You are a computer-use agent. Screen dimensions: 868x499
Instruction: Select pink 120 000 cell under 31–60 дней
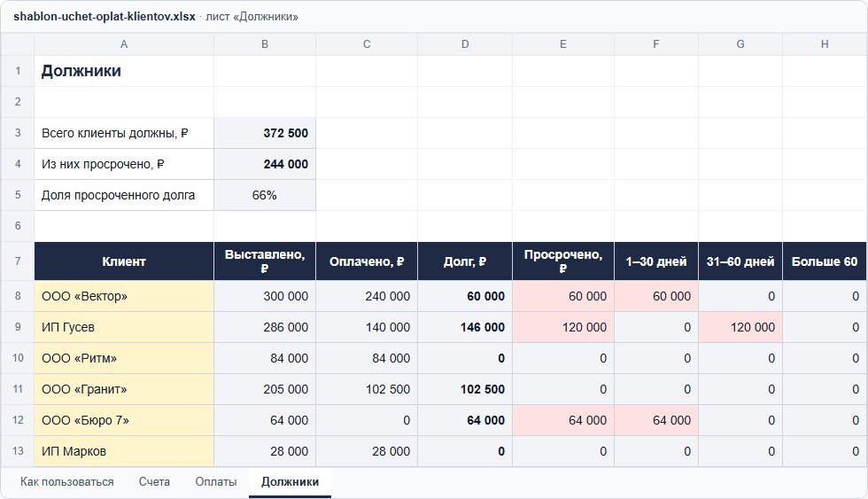pos(740,327)
